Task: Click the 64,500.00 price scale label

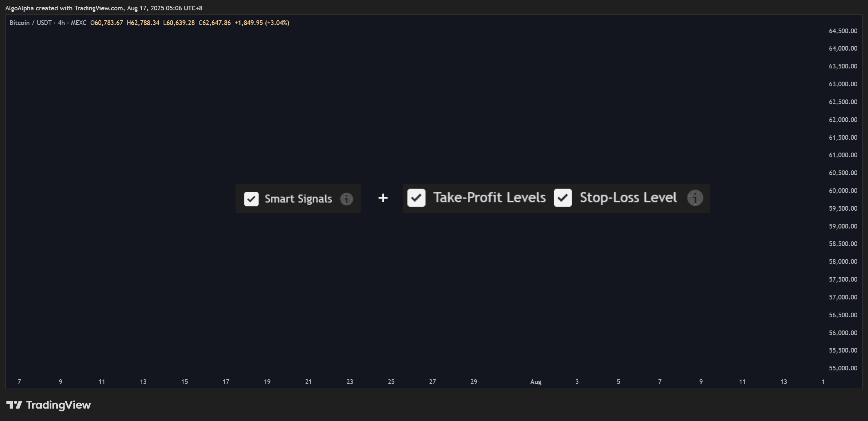Action: (843, 31)
